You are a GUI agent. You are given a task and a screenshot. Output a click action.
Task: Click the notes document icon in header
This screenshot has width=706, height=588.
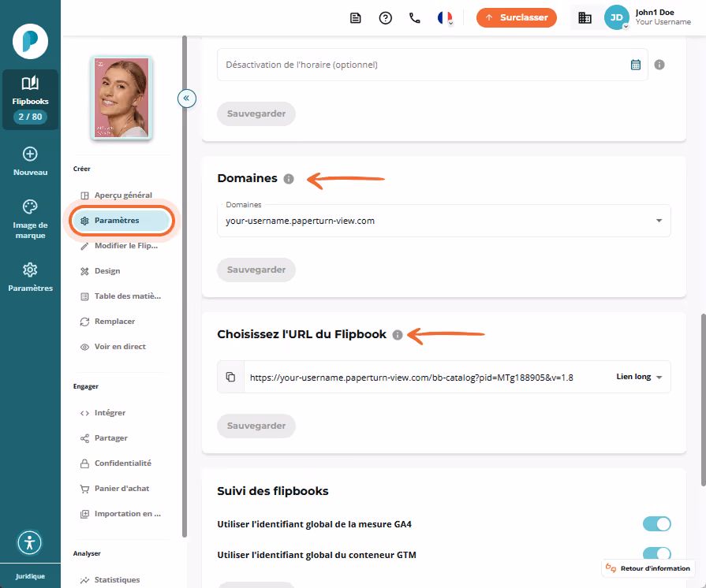pos(356,18)
